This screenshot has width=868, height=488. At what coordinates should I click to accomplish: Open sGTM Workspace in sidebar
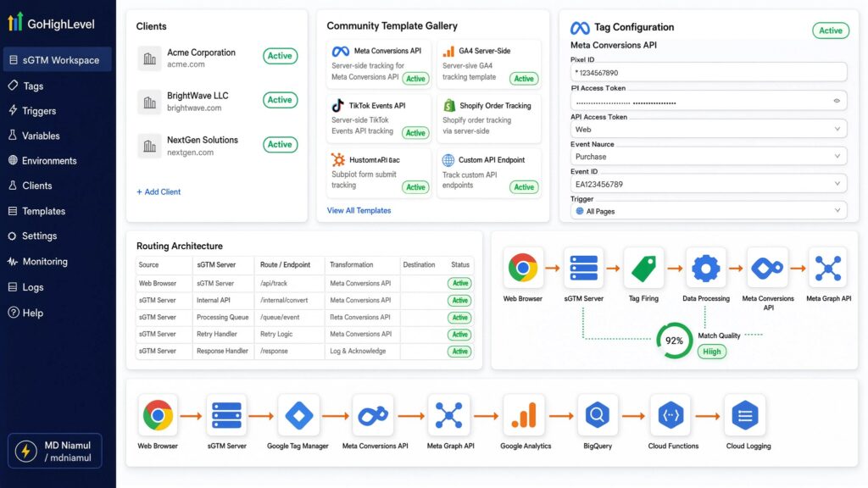click(58, 60)
